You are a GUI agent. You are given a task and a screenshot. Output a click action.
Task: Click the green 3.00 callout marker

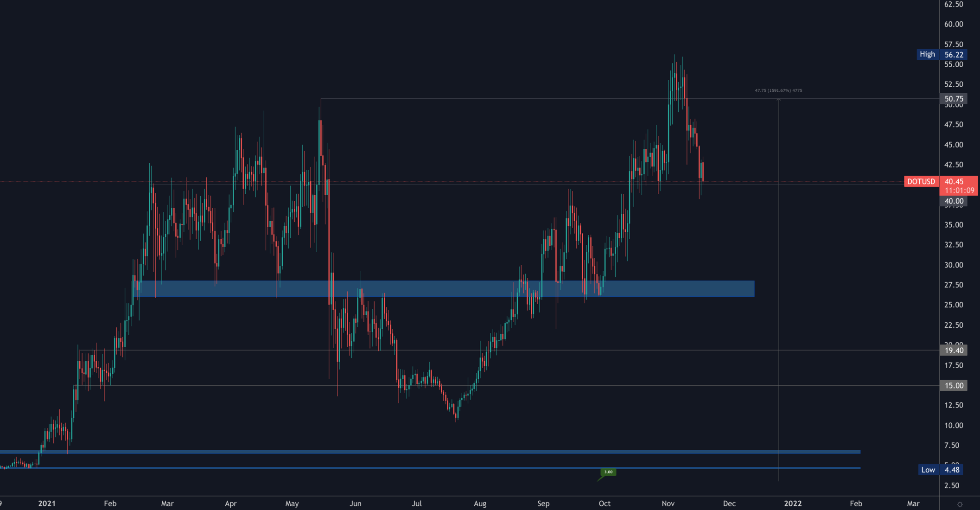click(x=608, y=472)
